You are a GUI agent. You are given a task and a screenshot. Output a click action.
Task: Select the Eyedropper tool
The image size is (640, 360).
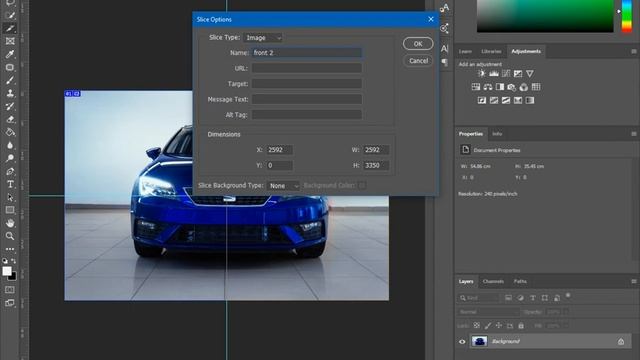(10, 54)
